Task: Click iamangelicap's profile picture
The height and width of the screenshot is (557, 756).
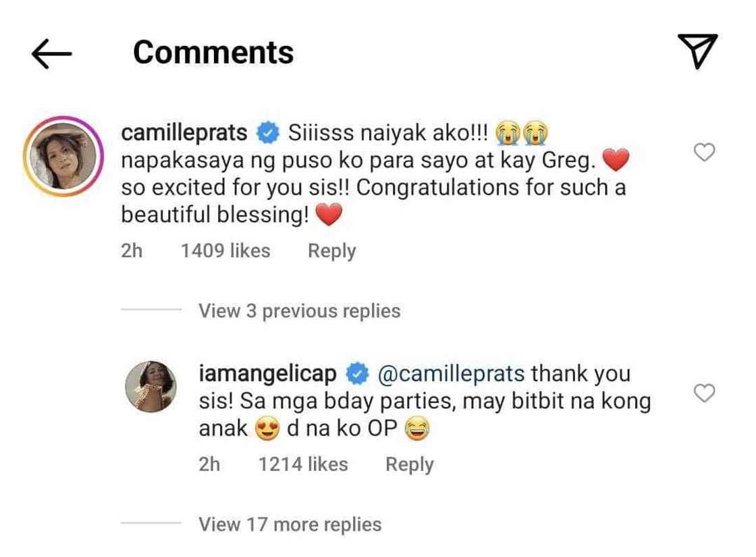Action: point(151,386)
